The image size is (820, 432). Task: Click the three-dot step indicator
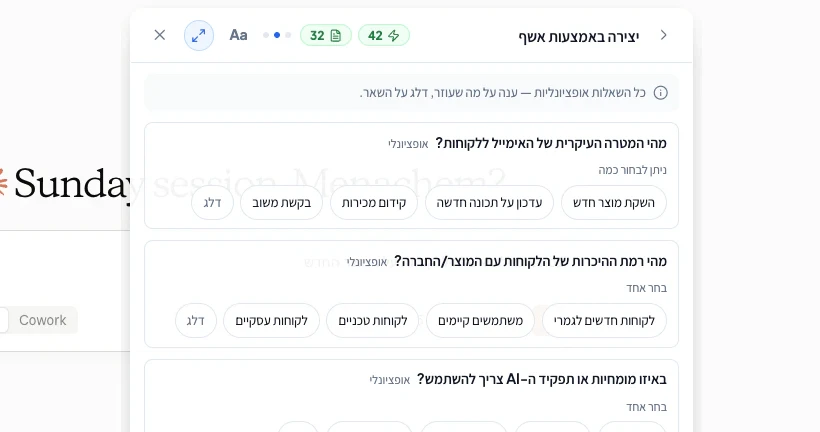[x=277, y=35]
